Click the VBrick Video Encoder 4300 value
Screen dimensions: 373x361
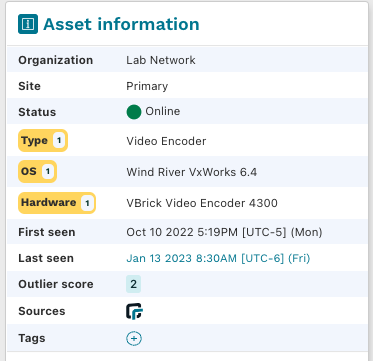(202, 203)
